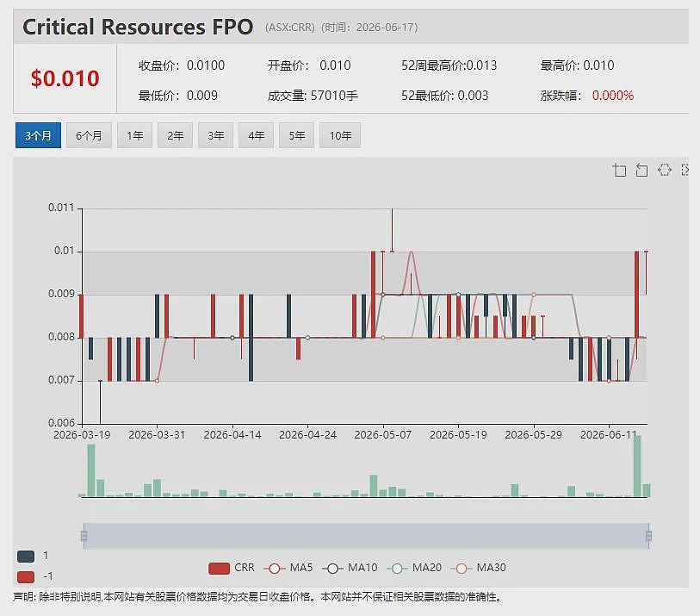Click the candle wick reaching 0.011
Image resolution: width=700 pixels, height=616 pixels.
(x=393, y=230)
